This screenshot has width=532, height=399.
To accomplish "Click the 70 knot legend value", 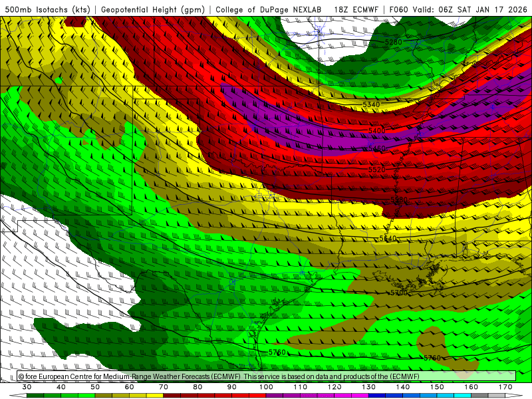I will click(164, 387).
